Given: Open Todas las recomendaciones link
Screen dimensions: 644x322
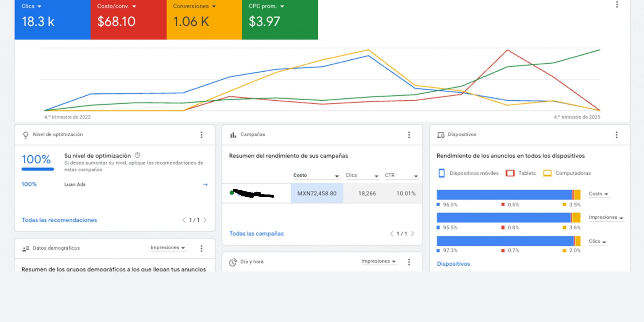Looking at the screenshot, I should tap(59, 220).
